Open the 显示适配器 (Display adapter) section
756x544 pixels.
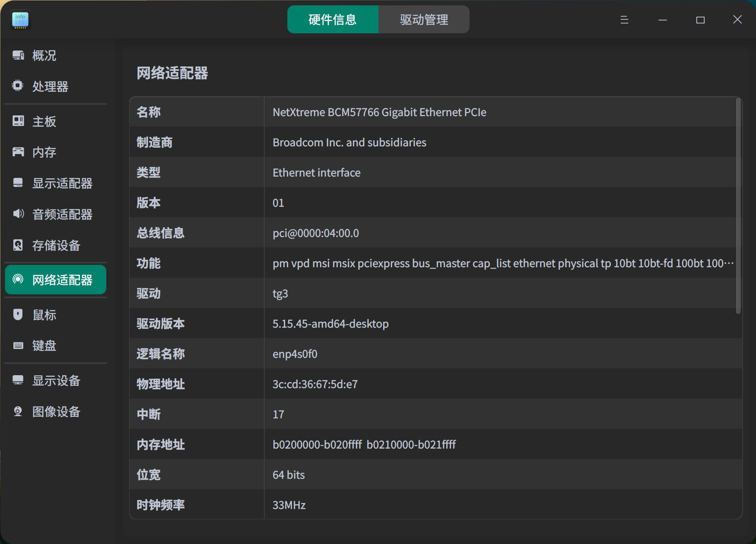click(x=62, y=183)
